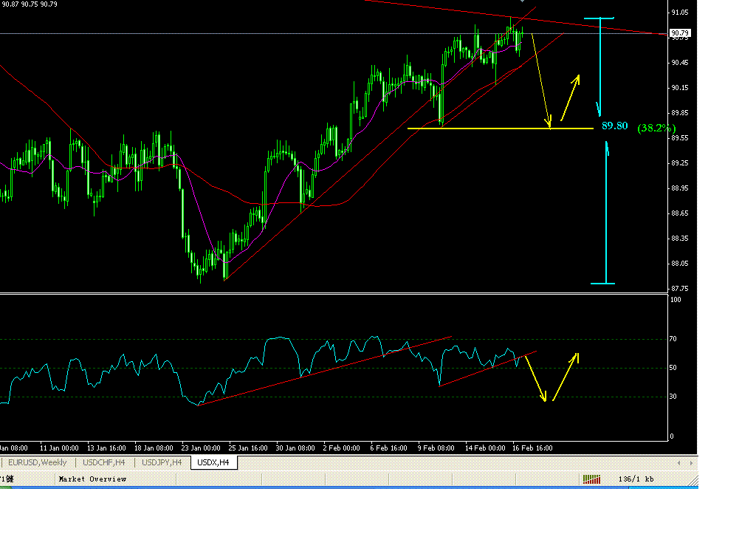The width and height of the screenshot is (756, 548).
Task: Click the current price label 90.79
Action: (x=680, y=33)
